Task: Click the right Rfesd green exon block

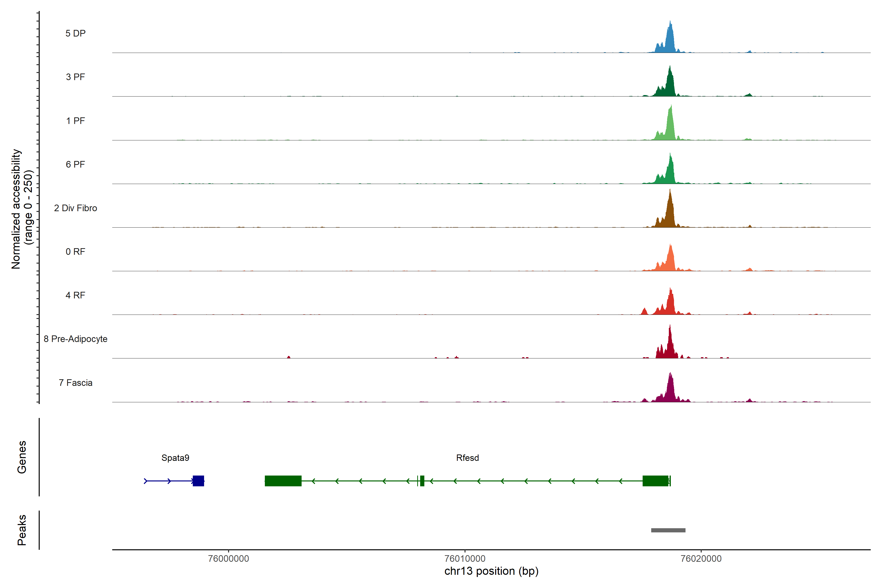Action: tap(656, 481)
